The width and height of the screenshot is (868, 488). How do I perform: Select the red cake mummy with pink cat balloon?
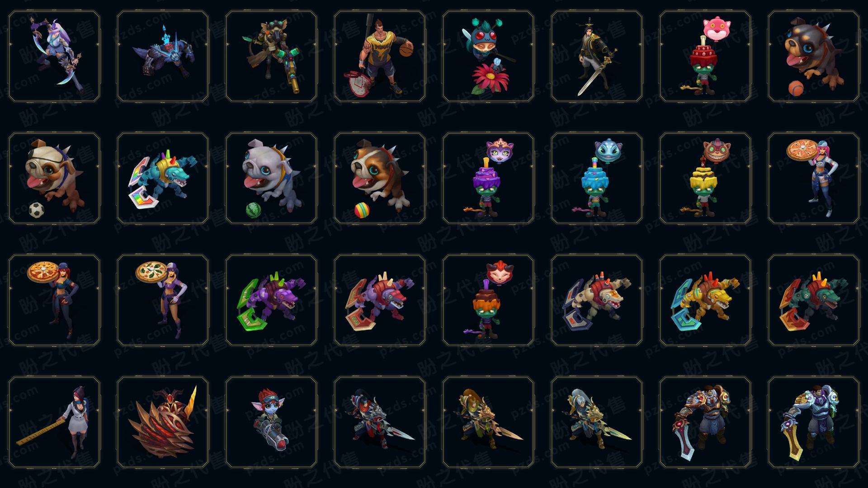tap(705, 56)
